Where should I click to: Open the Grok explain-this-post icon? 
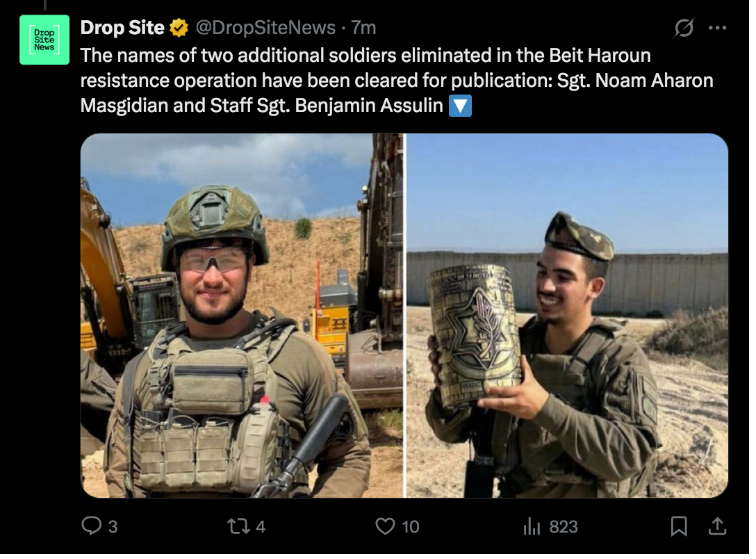point(684,28)
